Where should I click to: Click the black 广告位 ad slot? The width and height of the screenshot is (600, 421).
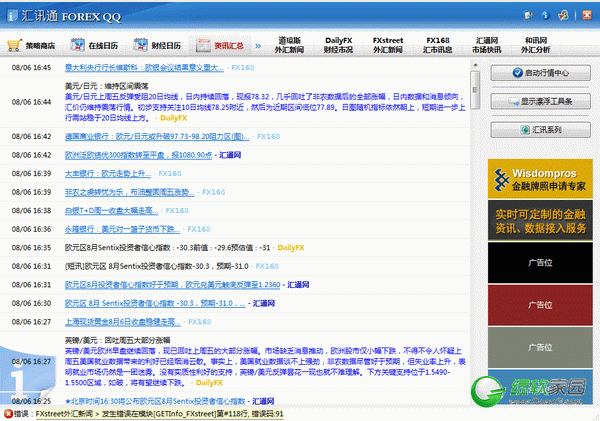point(540,263)
